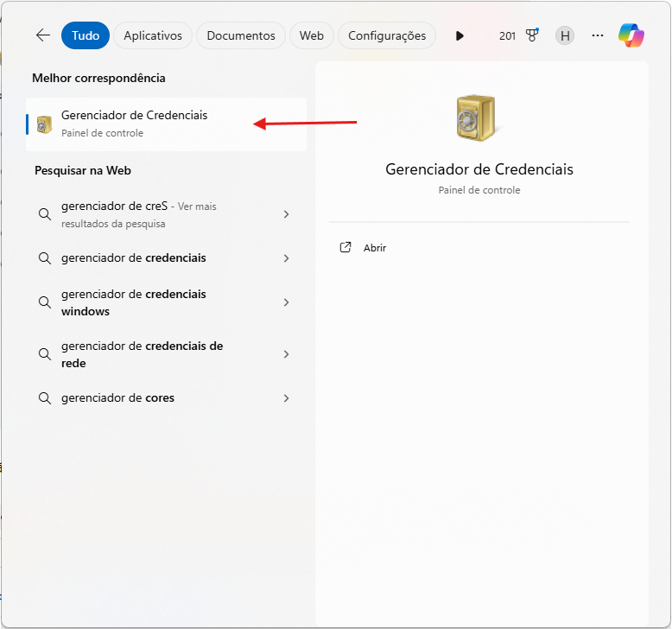
Task: Expand chevron for 'gerenciador de credenciais windows'
Action: tap(286, 302)
